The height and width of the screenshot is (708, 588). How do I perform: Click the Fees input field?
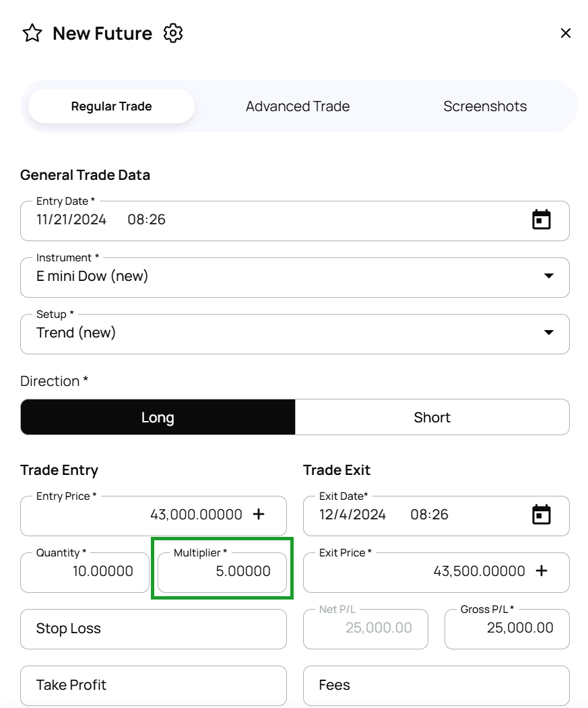(x=436, y=685)
